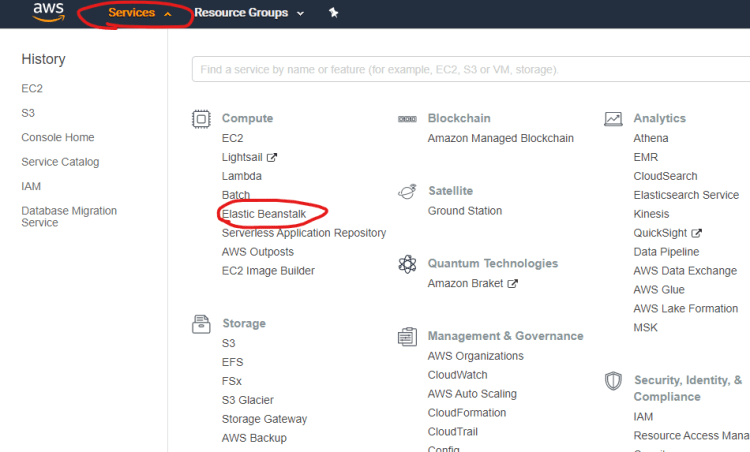Image resolution: width=750 pixels, height=452 pixels.
Task: Click the Security shield icon
Action: (613, 381)
